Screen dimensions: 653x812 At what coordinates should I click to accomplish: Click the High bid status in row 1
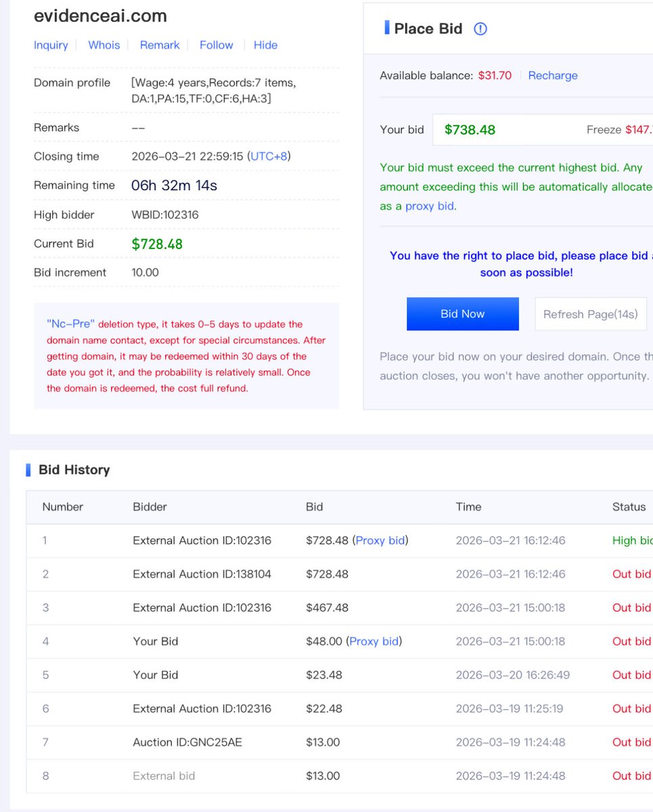tap(632, 540)
